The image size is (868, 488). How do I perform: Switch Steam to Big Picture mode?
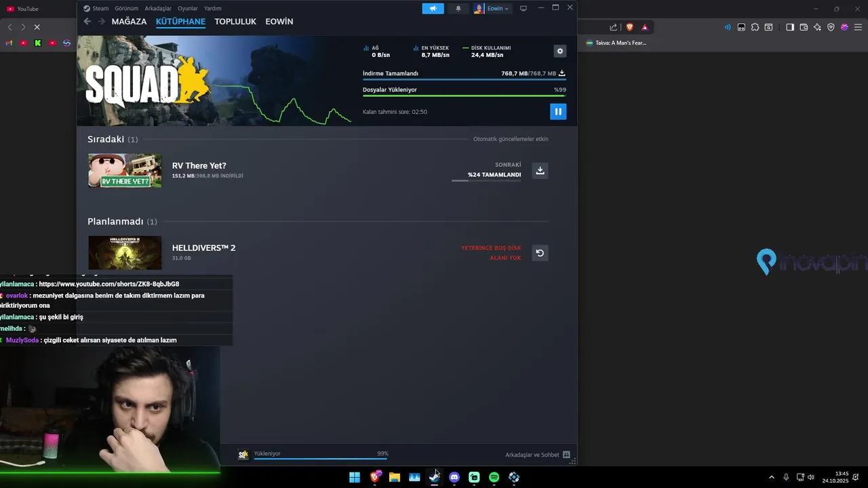pos(524,8)
